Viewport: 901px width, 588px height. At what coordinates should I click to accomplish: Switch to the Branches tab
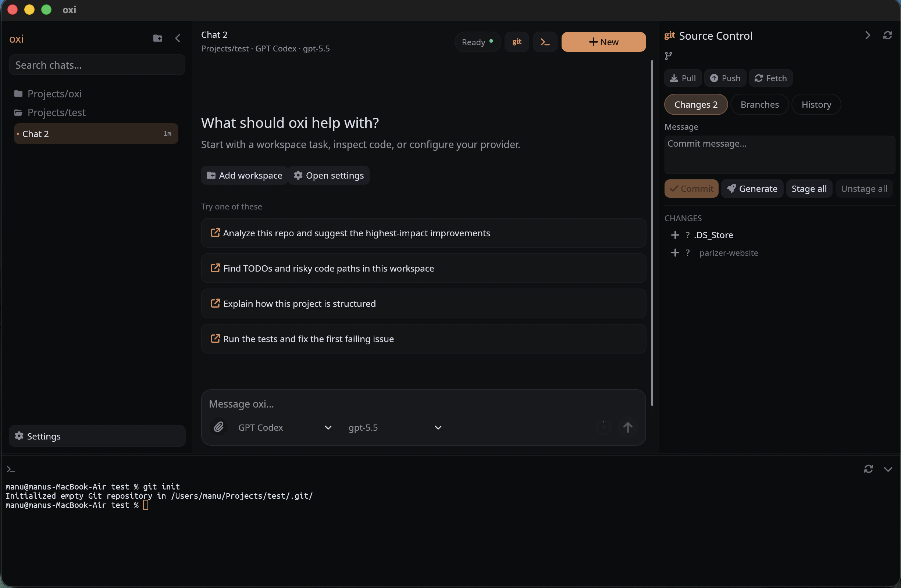pos(759,104)
